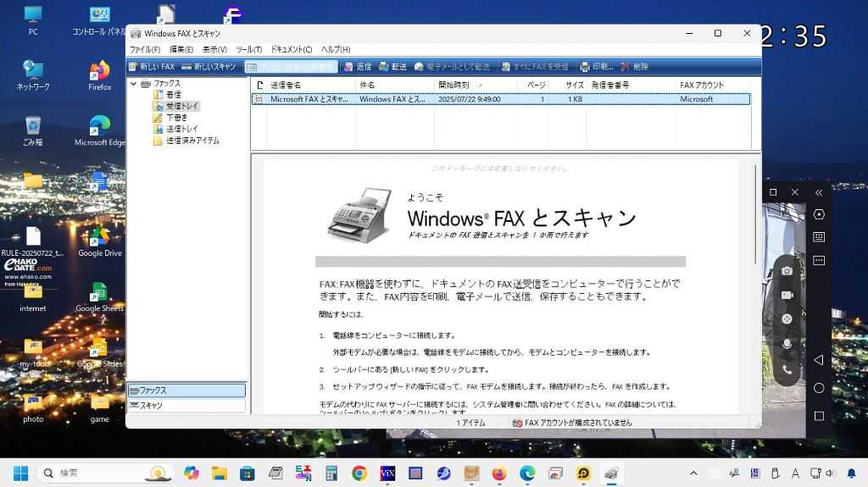Click the New Scan (新しいスキャン) toolbar button
The image size is (868, 487).
tap(209, 66)
